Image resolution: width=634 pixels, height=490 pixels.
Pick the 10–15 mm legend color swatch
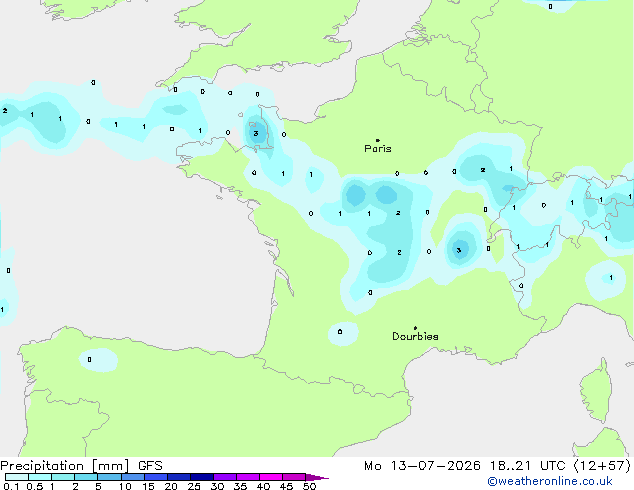pos(132,477)
